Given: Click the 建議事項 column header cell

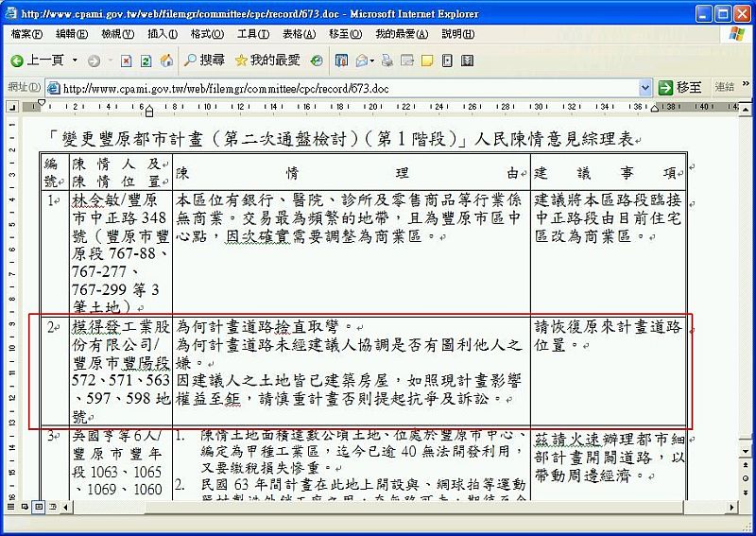Looking at the screenshot, I should (x=609, y=173).
